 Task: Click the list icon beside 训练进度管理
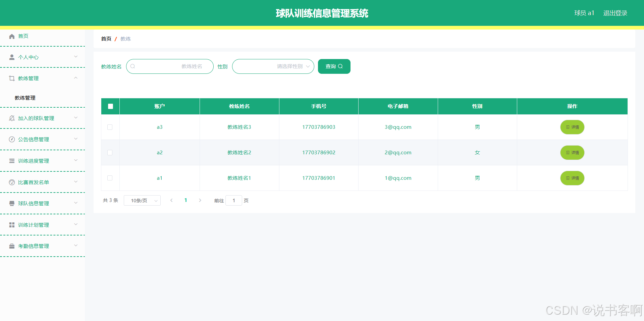(x=12, y=161)
